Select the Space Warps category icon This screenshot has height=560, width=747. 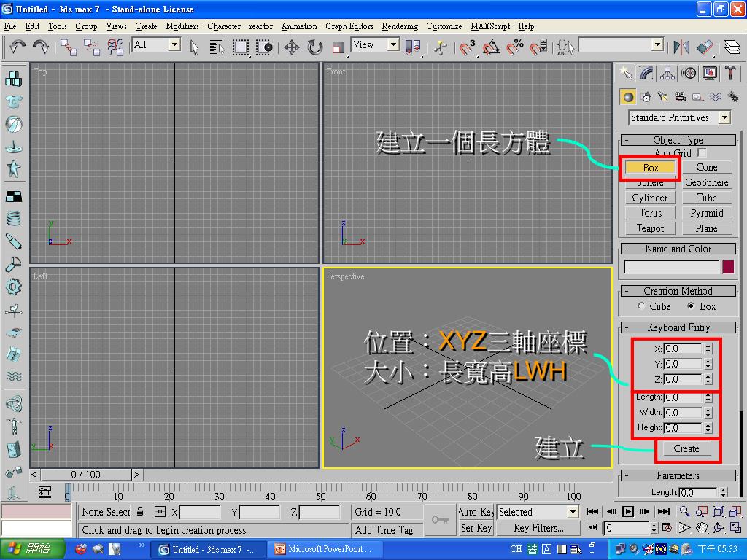pyautogui.click(x=716, y=97)
